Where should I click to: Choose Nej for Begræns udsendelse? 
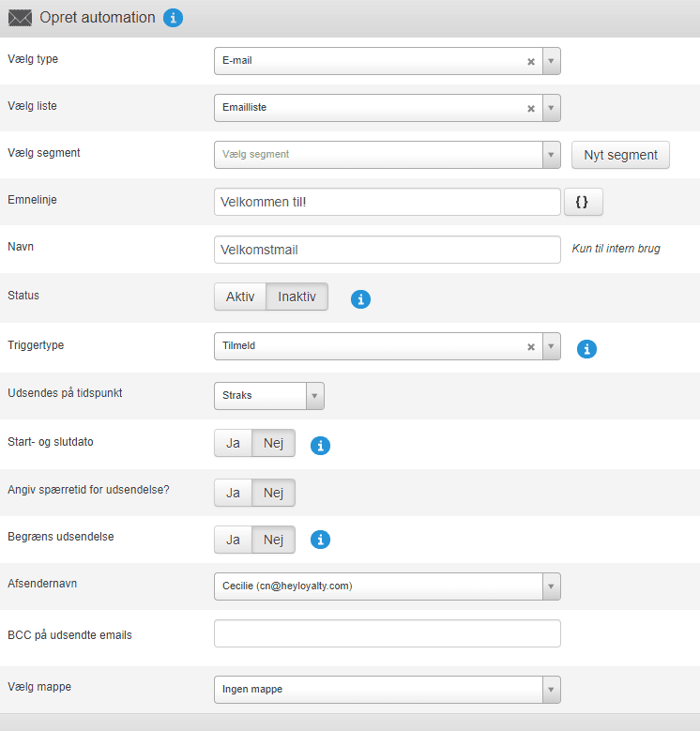click(273, 540)
